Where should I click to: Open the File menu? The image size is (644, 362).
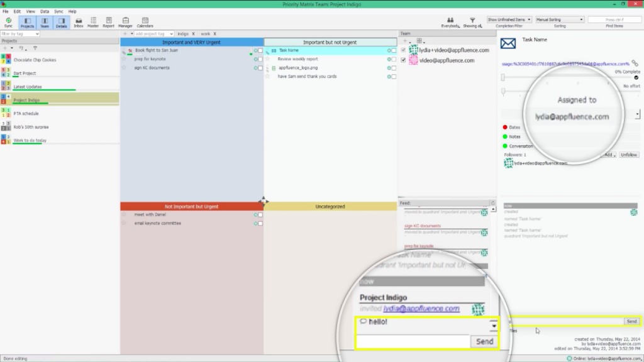pos(5,11)
